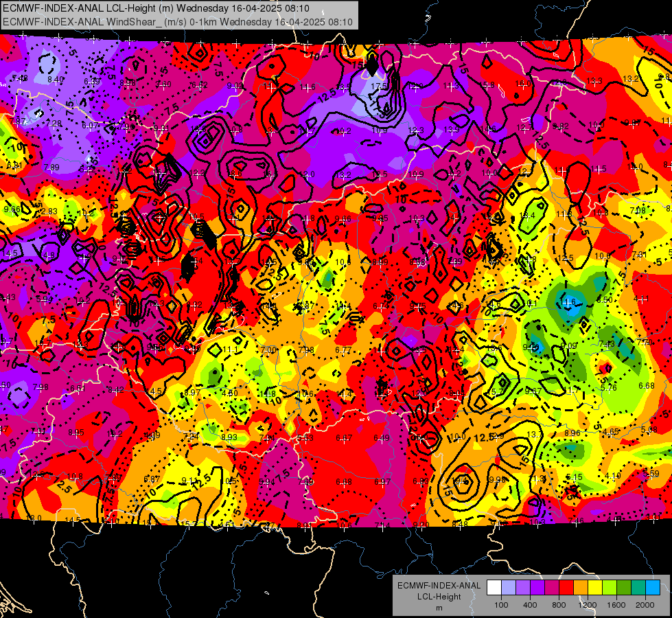The width and height of the screenshot is (672, 618).
Task: Click the 16.0 grid point value
Action: [523, 84]
